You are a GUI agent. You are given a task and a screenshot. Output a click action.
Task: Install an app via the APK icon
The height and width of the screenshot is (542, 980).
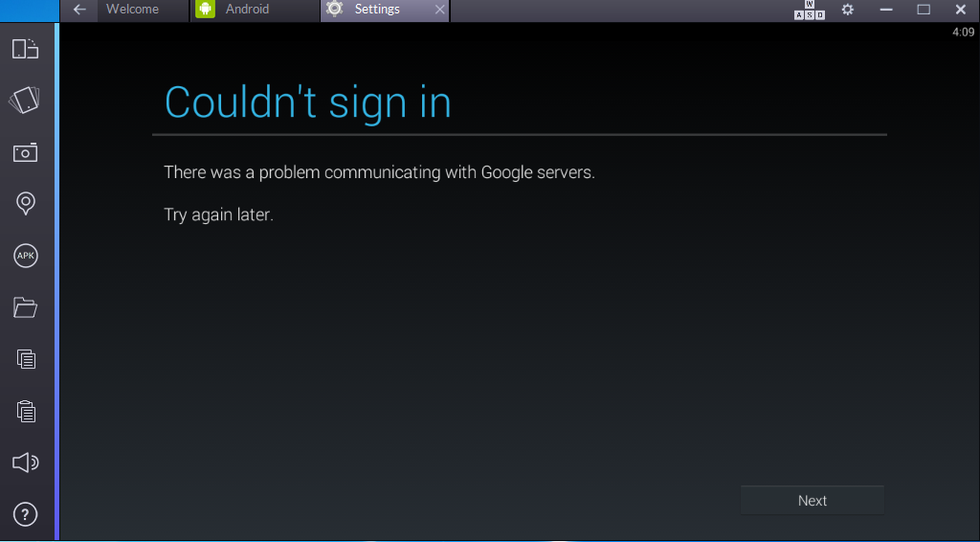26,256
